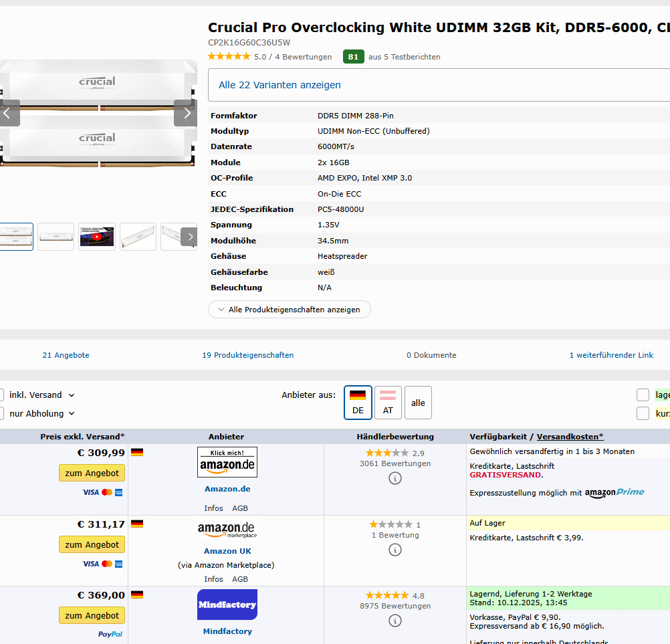Click payment icons under € 309,99 offer
This screenshot has width=670, height=644.
[102, 492]
